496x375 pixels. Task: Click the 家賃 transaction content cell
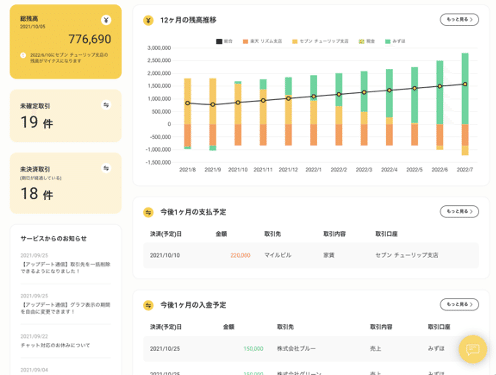pos(329,255)
